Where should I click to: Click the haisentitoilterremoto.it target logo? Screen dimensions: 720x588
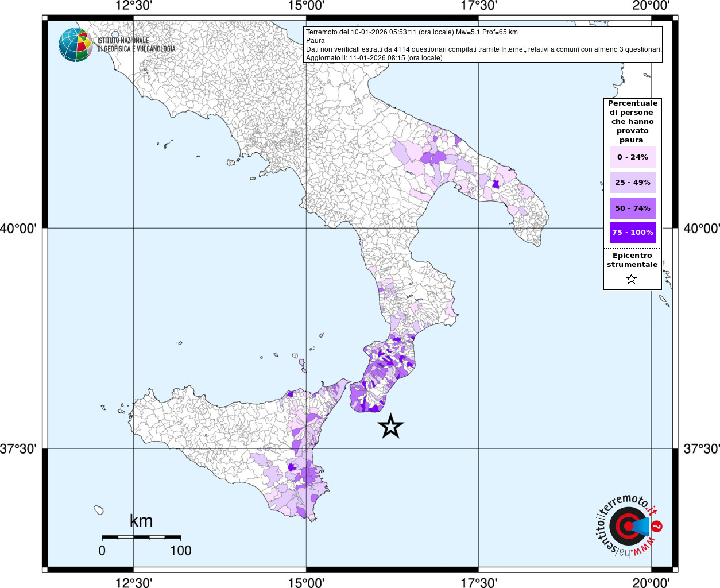click(626, 526)
